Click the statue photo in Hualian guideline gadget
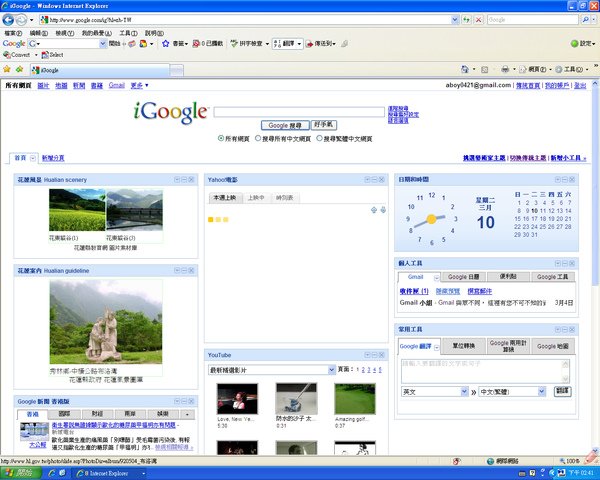Image resolution: width=600 pixels, height=480 pixels. 106,322
